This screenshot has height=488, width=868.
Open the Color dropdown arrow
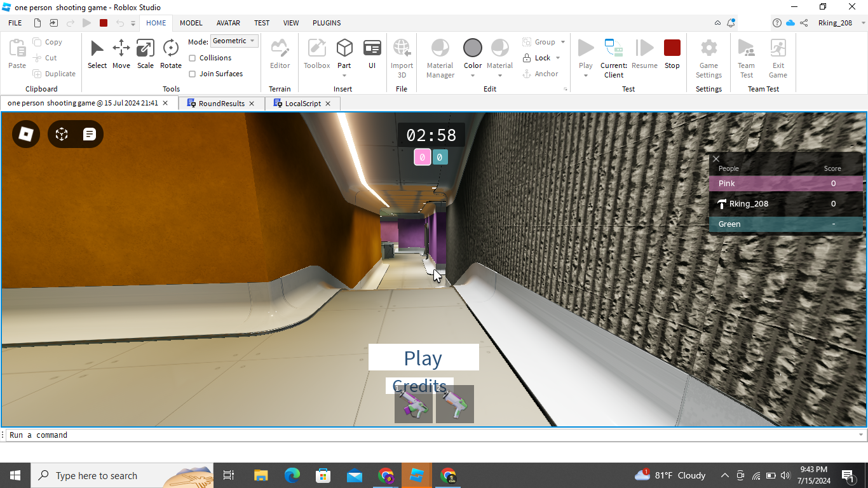(x=473, y=76)
